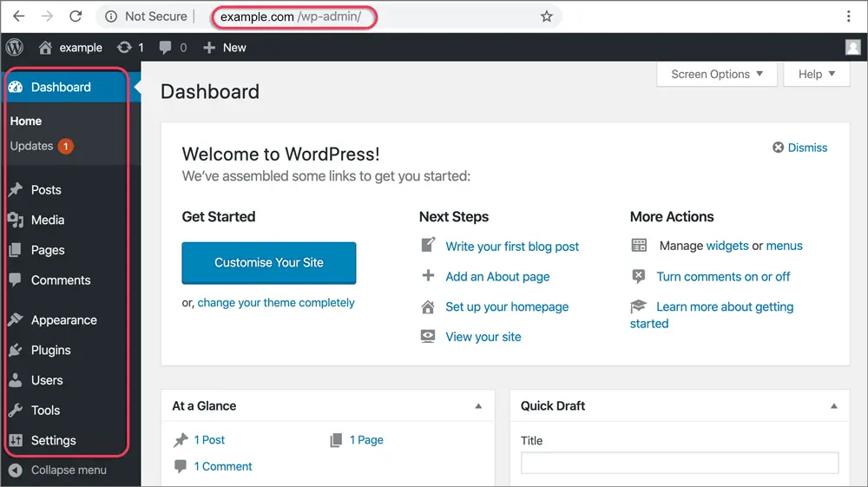868x487 pixels.
Task: Open the user avatar in admin bar
Action: pyautogui.click(x=852, y=48)
